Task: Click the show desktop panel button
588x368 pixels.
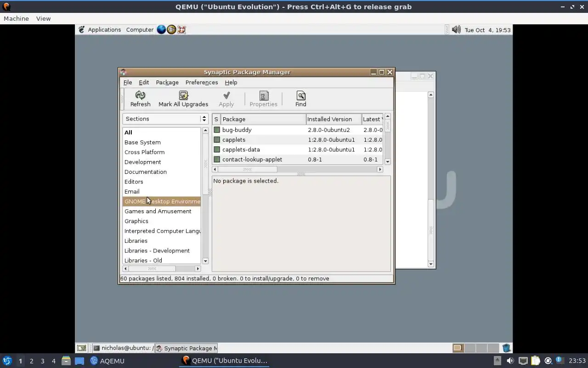Action: point(81,348)
